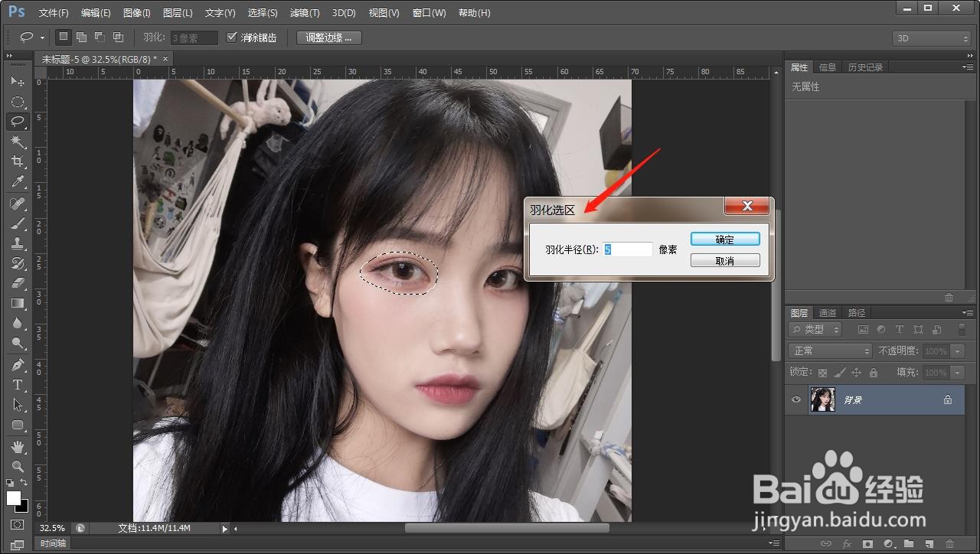The image size is (980, 554).
Task: Select the Hand tool
Action: [18, 447]
